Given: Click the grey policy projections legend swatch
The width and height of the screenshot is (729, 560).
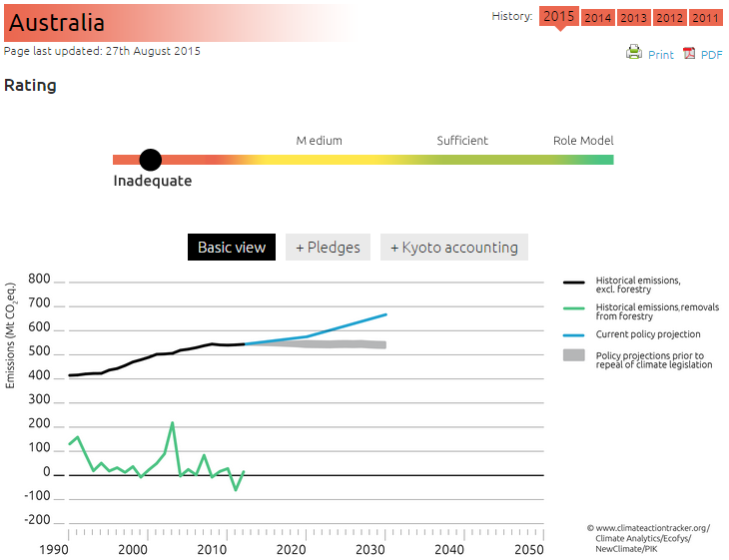Looking at the screenshot, I should [573, 355].
